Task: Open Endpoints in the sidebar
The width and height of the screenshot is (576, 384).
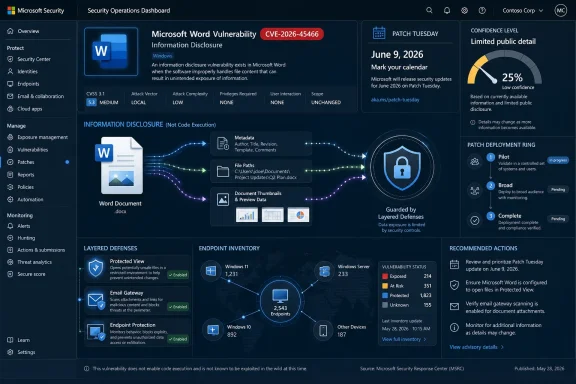Action: tap(23, 84)
